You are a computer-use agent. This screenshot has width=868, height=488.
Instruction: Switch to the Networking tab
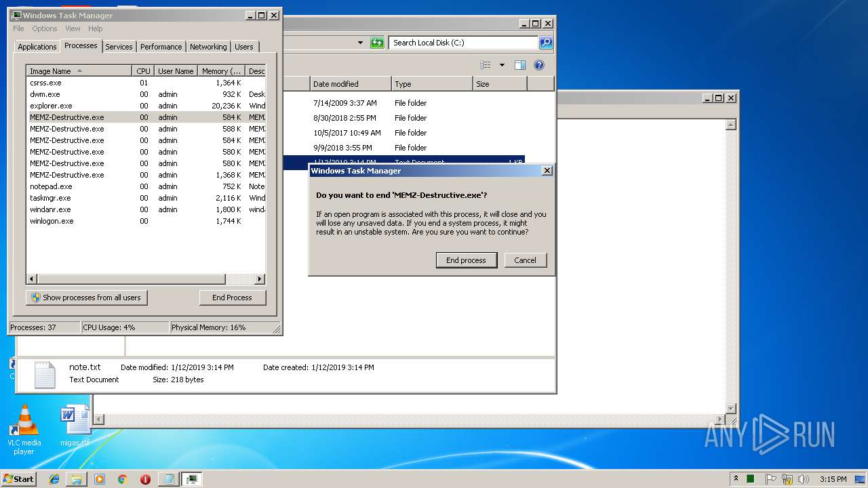208,47
